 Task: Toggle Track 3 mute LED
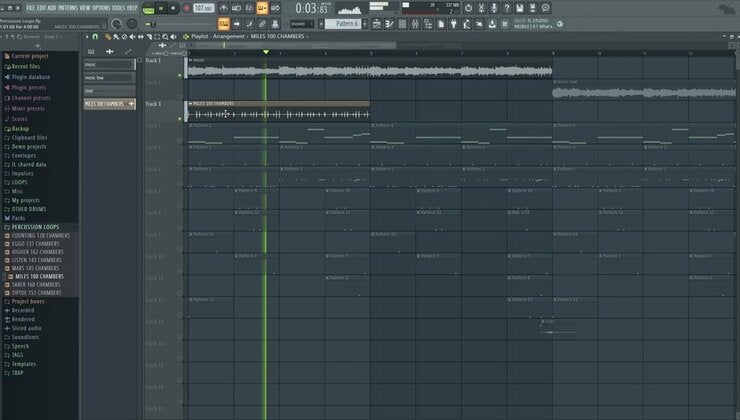pyautogui.click(x=180, y=117)
